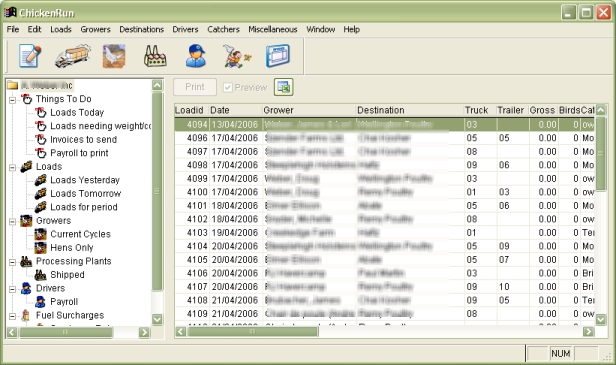Open the chicken Growers toolbar icon
The image size is (616, 365).
pyautogui.click(x=114, y=56)
